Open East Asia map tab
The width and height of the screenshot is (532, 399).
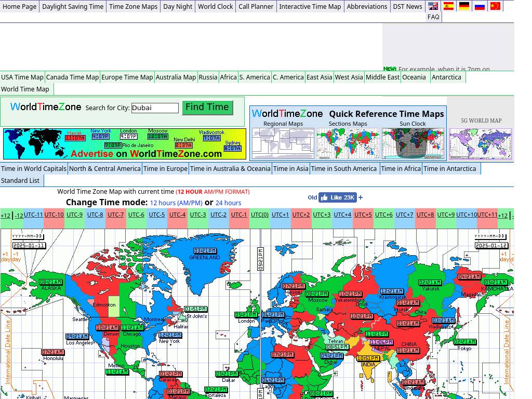(320, 77)
